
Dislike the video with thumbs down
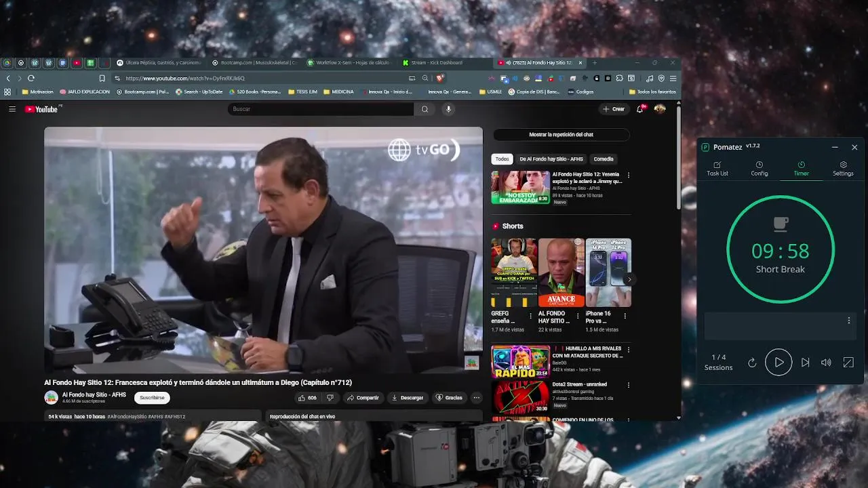point(330,398)
